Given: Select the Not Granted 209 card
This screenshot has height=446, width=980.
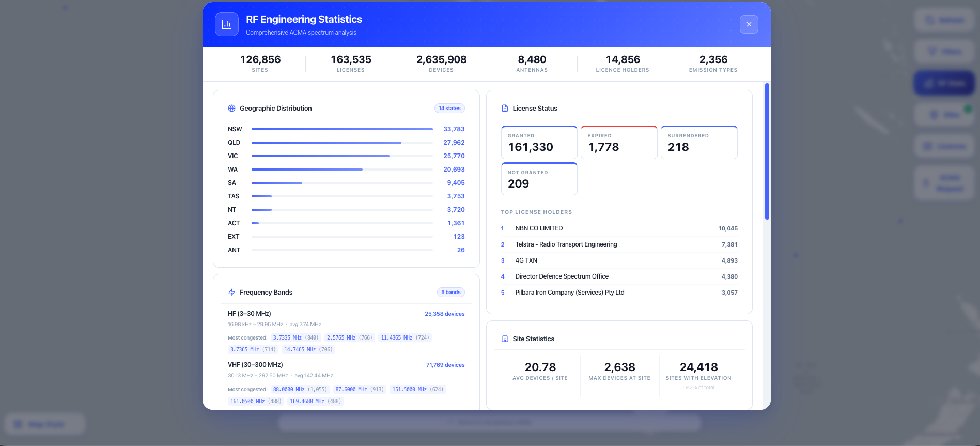Looking at the screenshot, I should point(539,179).
